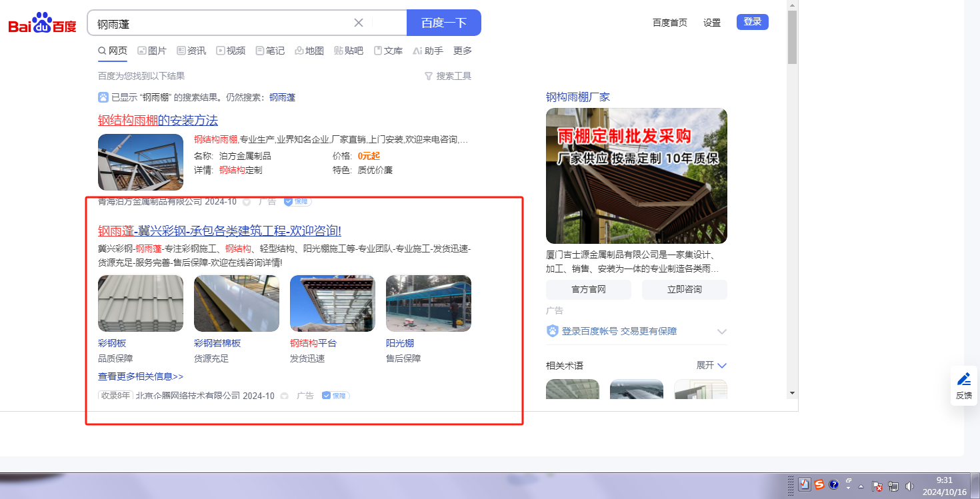Open the 彩钢板 product thumbnail
Viewport: 980px width, 499px height.
(x=141, y=303)
